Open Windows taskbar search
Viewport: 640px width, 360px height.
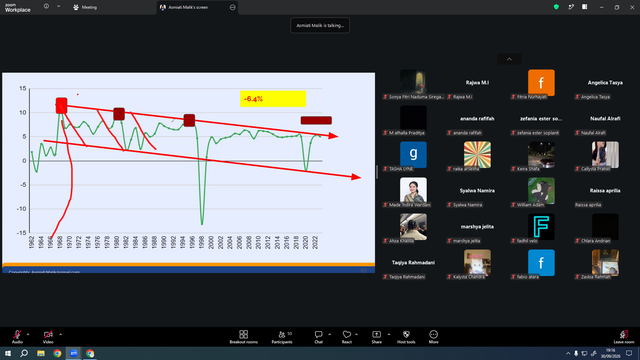pos(24,353)
